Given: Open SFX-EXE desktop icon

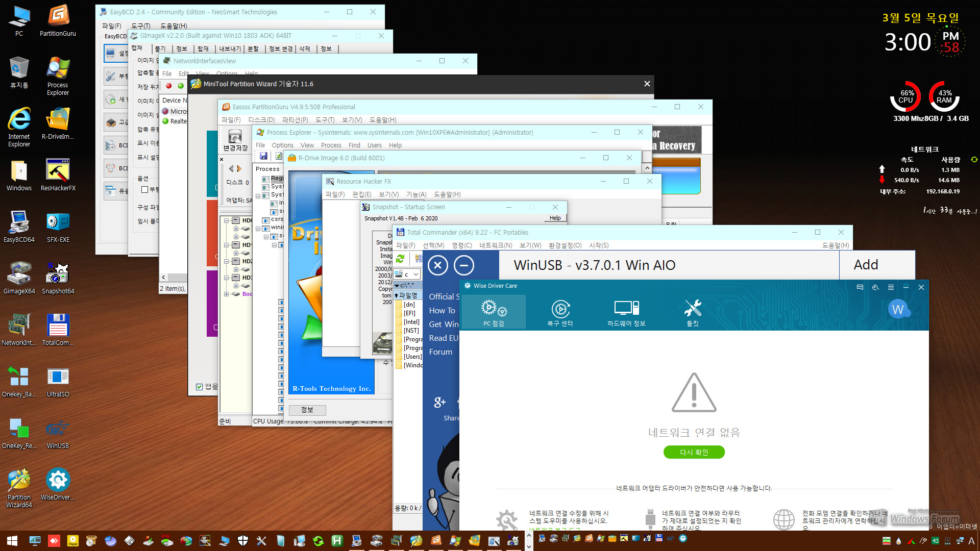Looking at the screenshot, I should pos(58,227).
